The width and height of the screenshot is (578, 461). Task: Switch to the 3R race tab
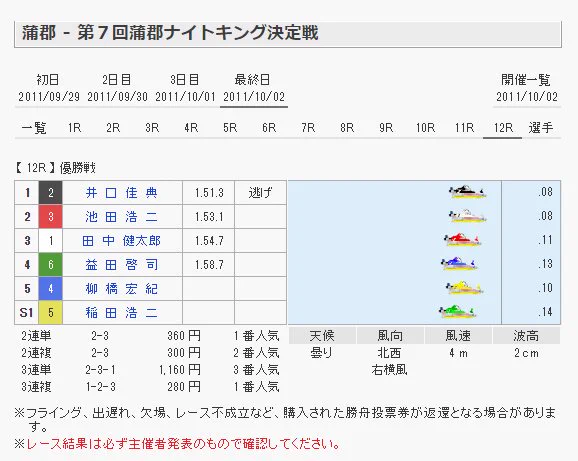(x=152, y=128)
